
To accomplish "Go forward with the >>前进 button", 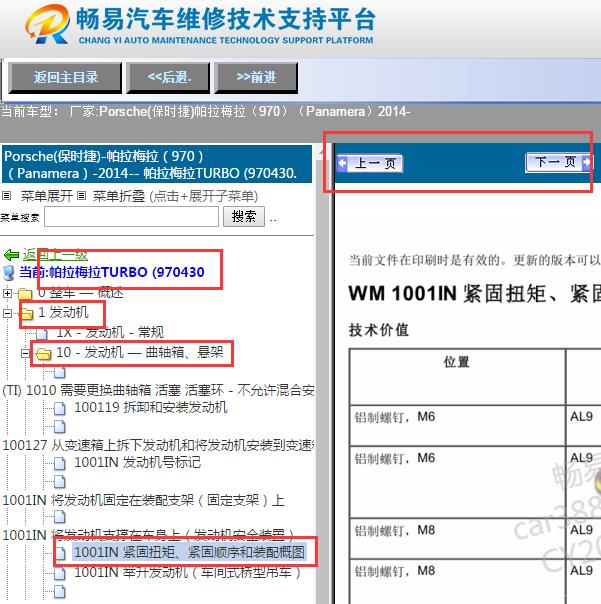I will point(256,78).
